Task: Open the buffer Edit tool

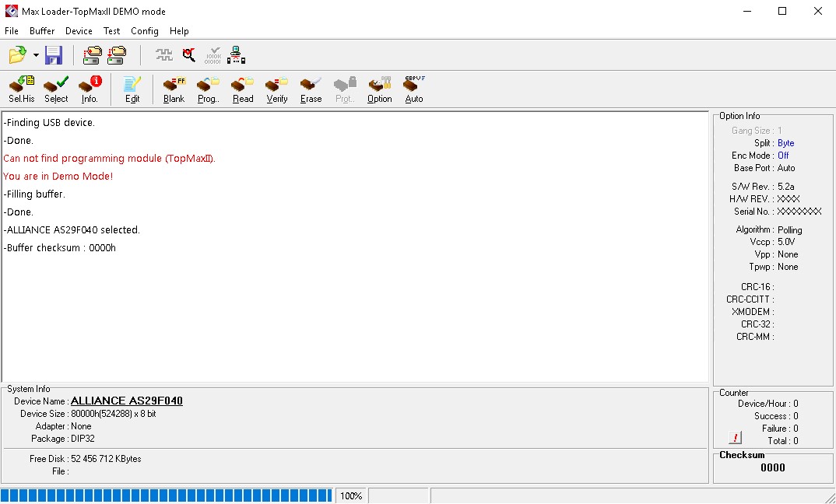Action: click(x=132, y=89)
